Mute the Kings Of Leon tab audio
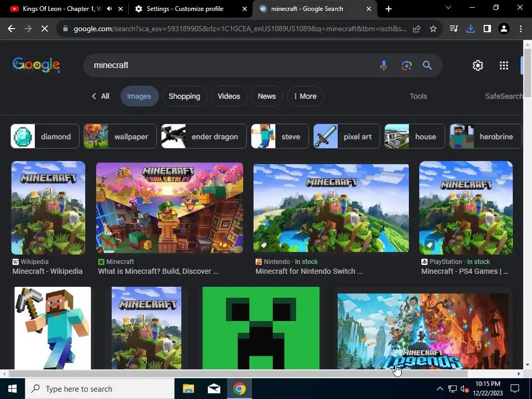 click(x=109, y=9)
